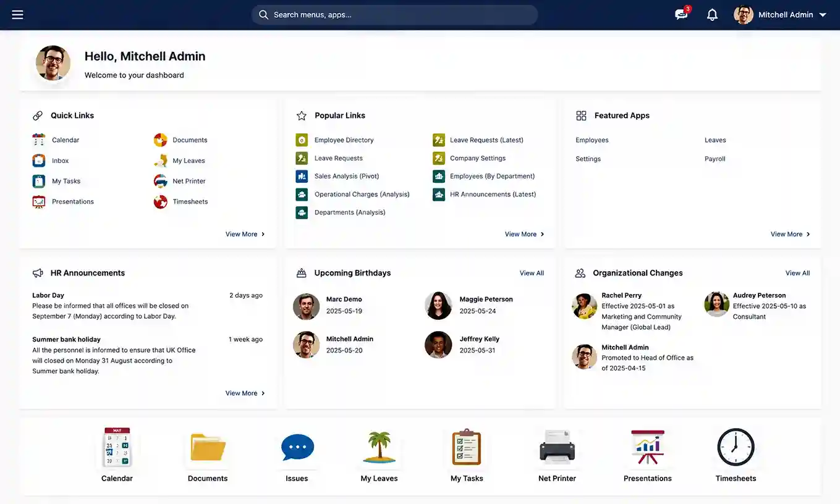Screen dimensions: 840x504
Task: Open Settings featured app
Action: [588, 159]
